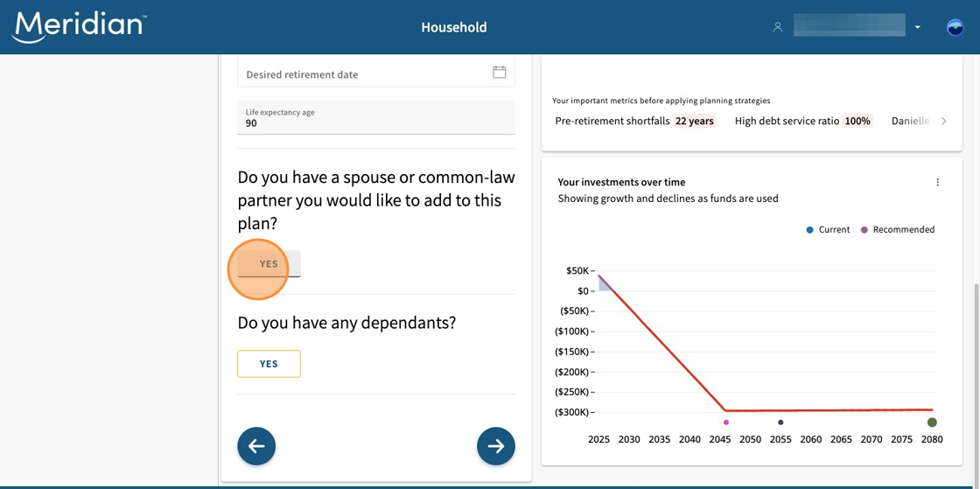Show next metrics with chevron arrow
Viewport: 980px width, 489px height.
coord(944,122)
